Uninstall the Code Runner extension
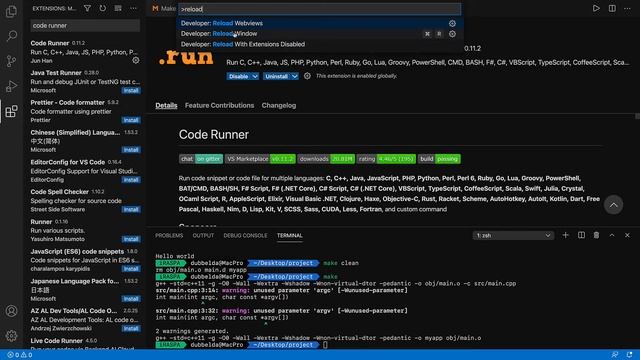This screenshot has width=640, height=360. 276,76
